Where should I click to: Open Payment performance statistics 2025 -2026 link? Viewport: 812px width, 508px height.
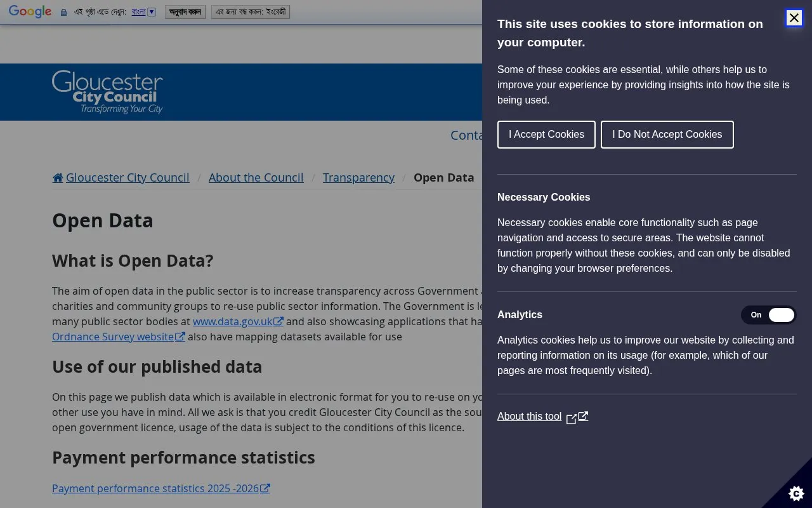[x=161, y=488]
